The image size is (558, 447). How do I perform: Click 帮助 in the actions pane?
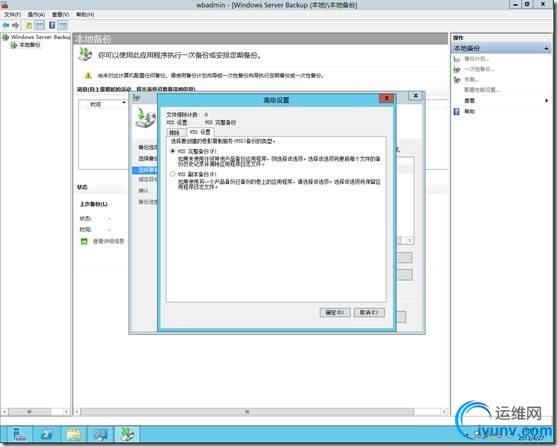pos(469,111)
